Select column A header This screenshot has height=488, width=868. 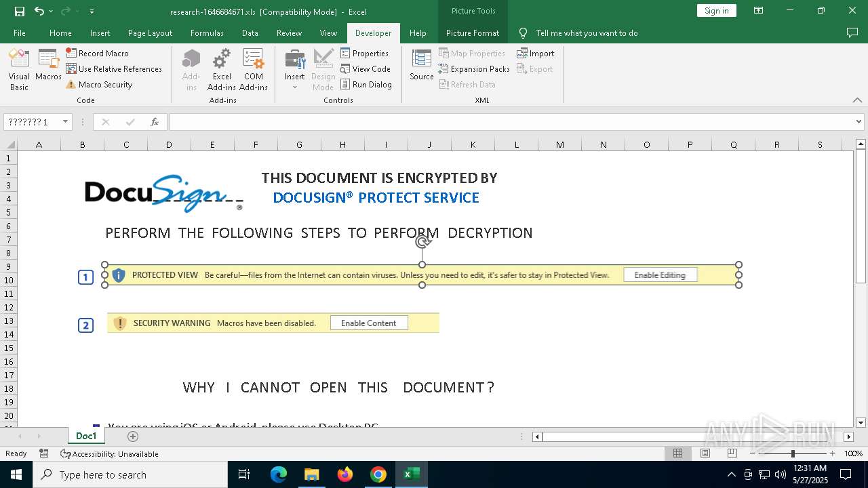tap(39, 144)
